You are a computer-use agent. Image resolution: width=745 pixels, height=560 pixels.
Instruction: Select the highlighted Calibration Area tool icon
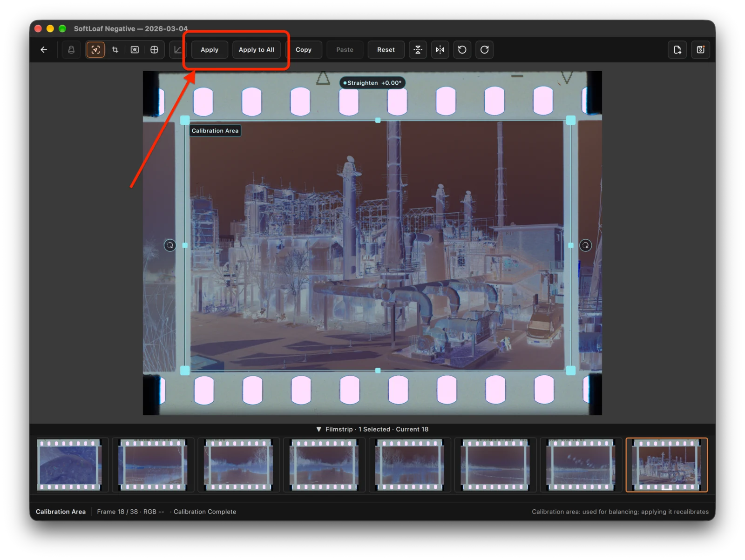(95, 50)
